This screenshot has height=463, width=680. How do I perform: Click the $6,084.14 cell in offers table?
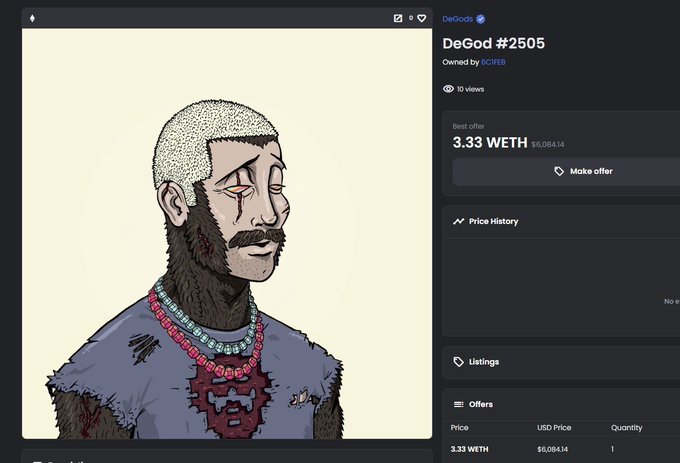(552, 450)
